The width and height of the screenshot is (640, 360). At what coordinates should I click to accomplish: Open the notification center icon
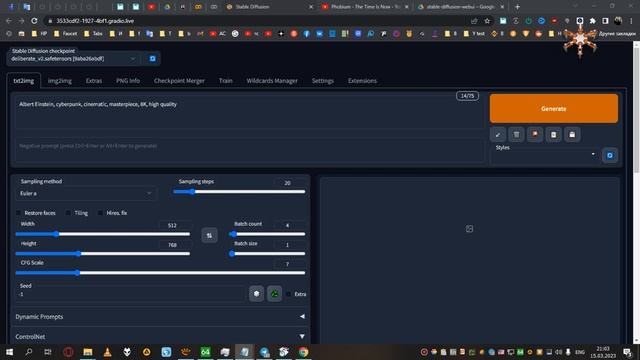pos(628,352)
